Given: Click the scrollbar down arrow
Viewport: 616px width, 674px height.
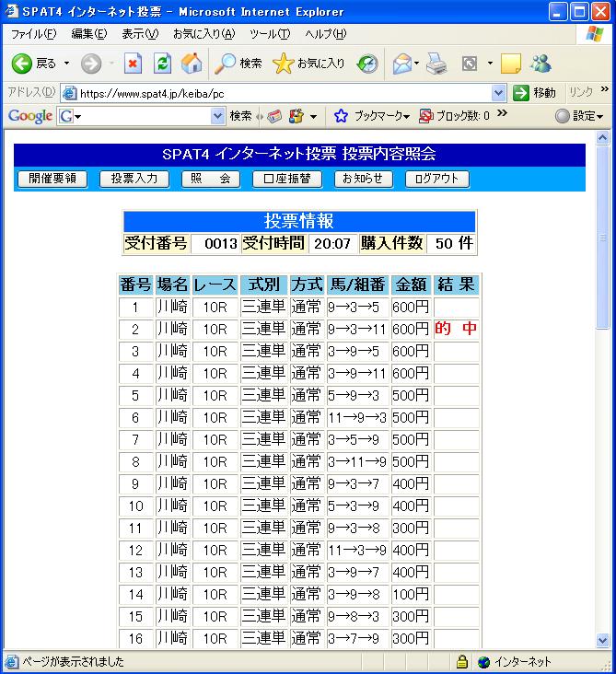Looking at the screenshot, I should click(x=603, y=641).
